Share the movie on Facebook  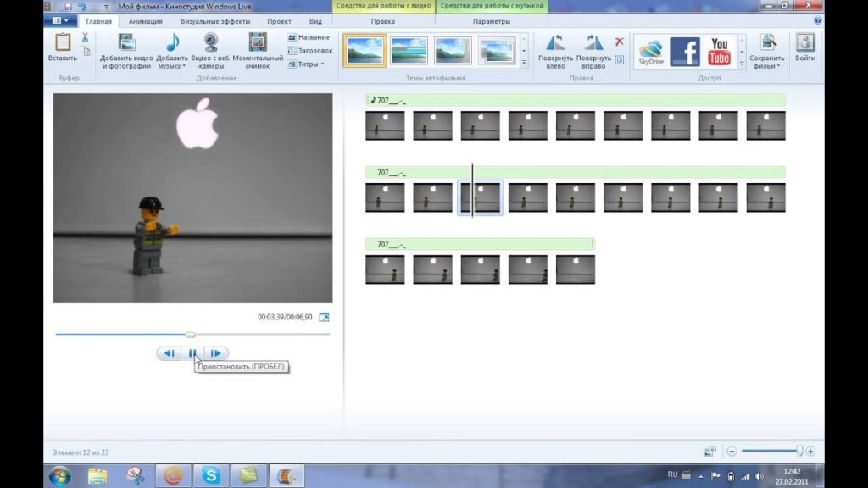click(685, 52)
